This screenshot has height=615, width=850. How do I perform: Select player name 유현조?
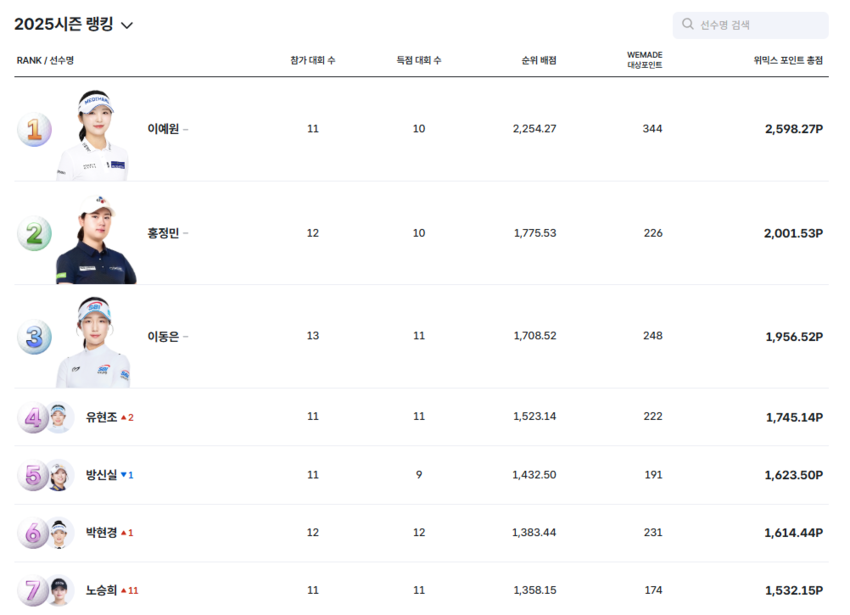(101, 417)
